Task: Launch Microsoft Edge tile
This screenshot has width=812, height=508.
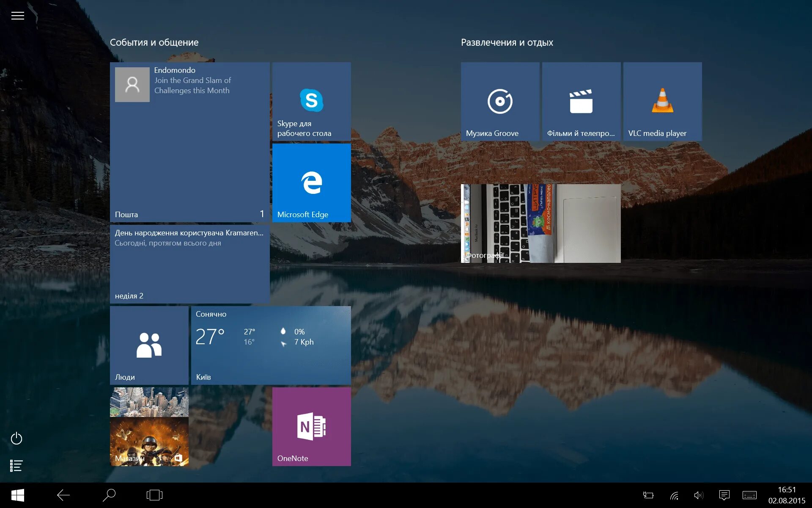Action: [x=311, y=183]
